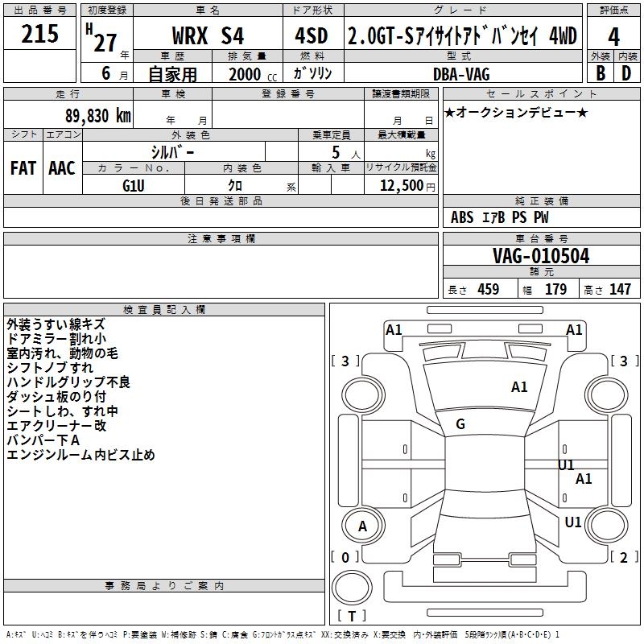
Task: Click the overall grade score 4
Action: point(613,37)
